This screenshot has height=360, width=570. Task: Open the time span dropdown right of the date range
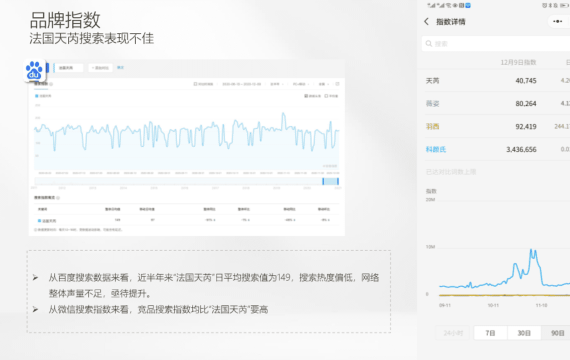(276, 84)
